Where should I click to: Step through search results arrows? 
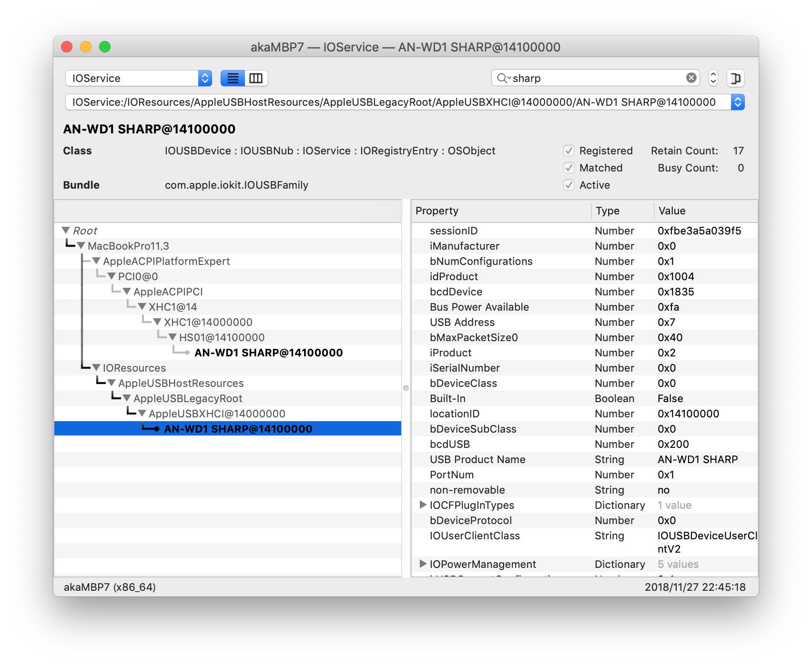tap(713, 78)
